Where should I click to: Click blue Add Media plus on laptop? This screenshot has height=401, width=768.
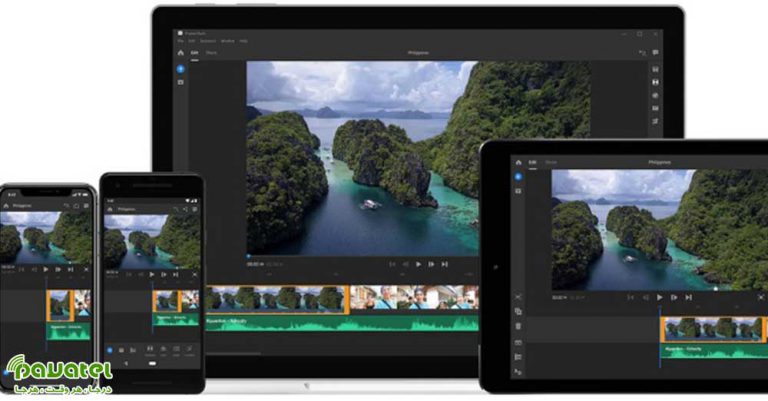(180, 69)
